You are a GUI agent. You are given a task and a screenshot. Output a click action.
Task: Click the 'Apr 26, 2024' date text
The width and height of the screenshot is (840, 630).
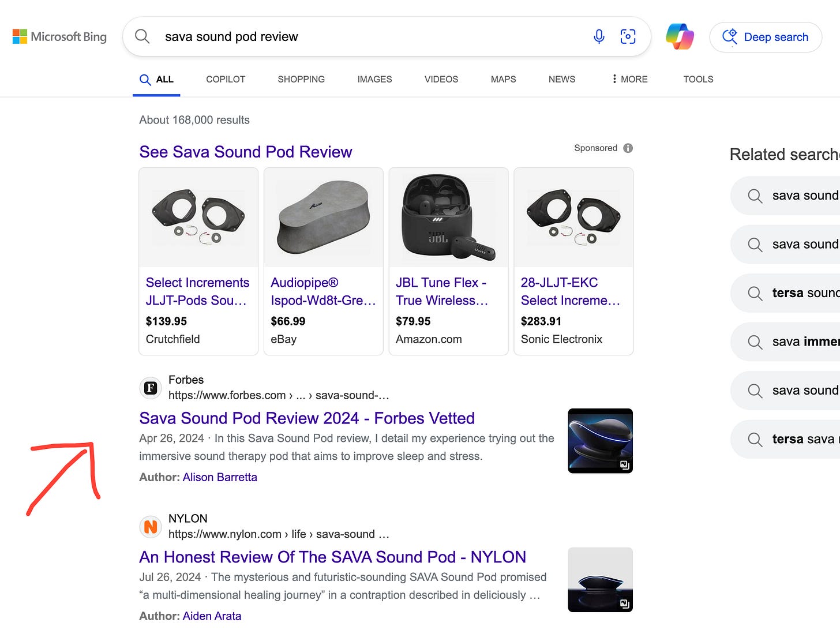pos(171,438)
